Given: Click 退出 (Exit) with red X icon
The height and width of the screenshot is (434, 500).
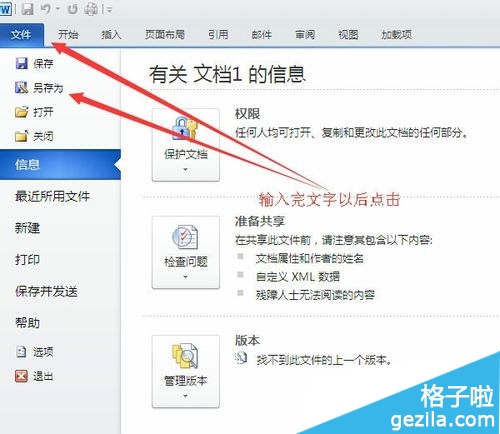Looking at the screenshot, I should tap(34, 376).
